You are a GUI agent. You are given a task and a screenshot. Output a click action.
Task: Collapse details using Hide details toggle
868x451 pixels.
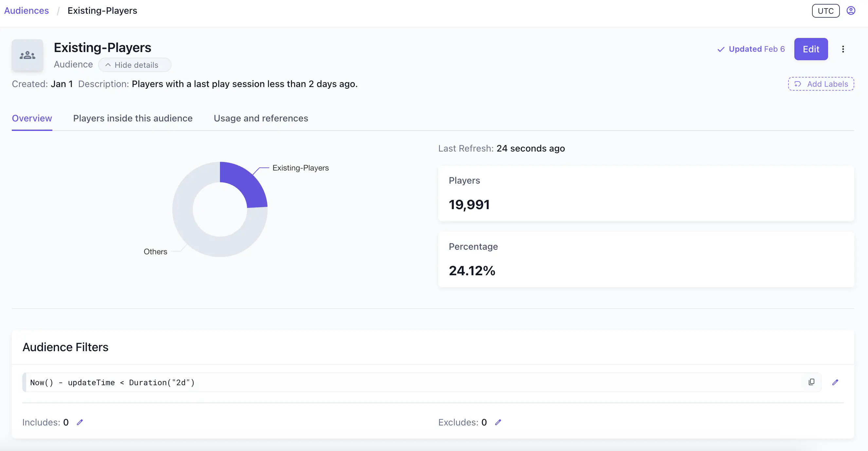pyautogui.click(x=135, y=65)
